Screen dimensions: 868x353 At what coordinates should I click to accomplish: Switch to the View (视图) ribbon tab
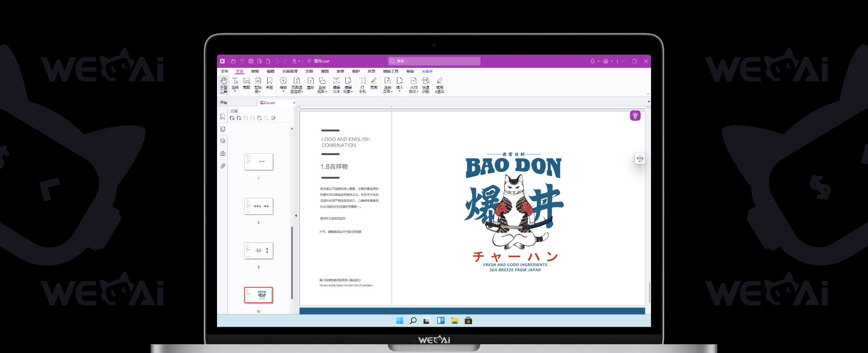coord(325,72)
